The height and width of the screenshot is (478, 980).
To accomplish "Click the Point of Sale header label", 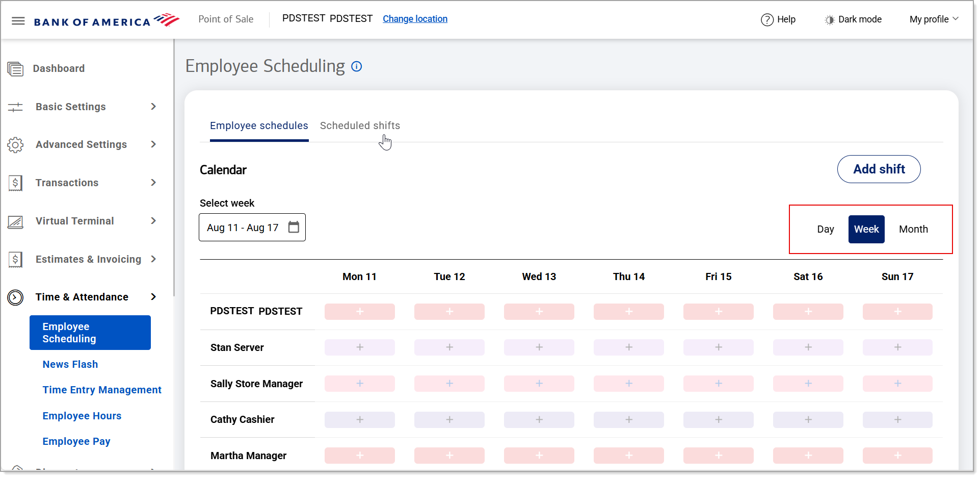I will click(226, 19).
